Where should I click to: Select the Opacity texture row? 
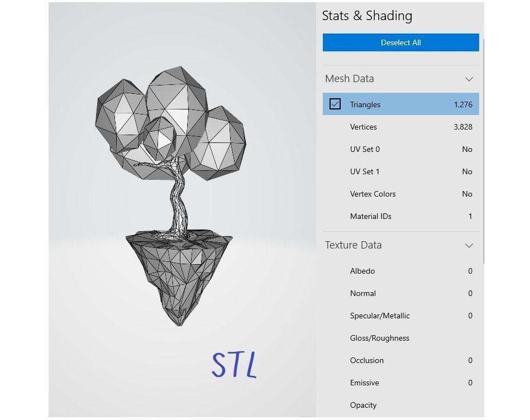pyautogui.click(x=400, y=405)
